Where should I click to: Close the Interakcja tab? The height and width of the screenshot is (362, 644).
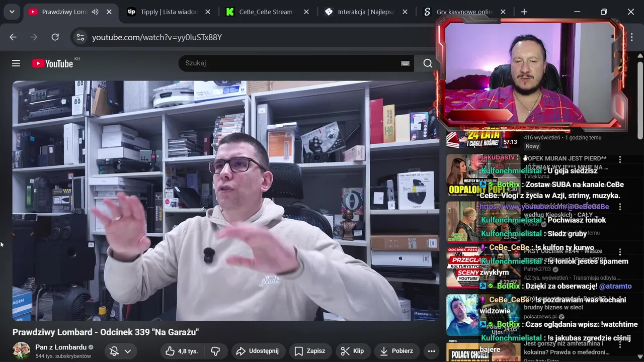point(405,12)
